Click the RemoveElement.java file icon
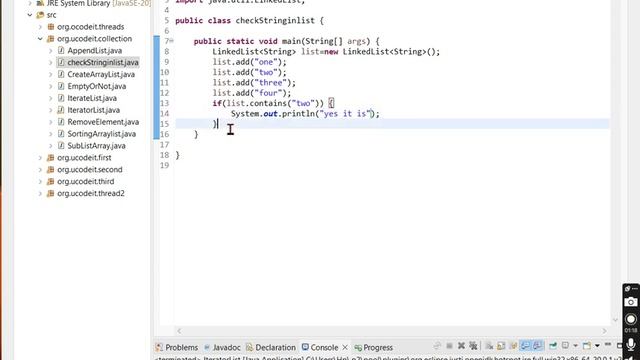The image size is (640, 360). tap(61, 122)
